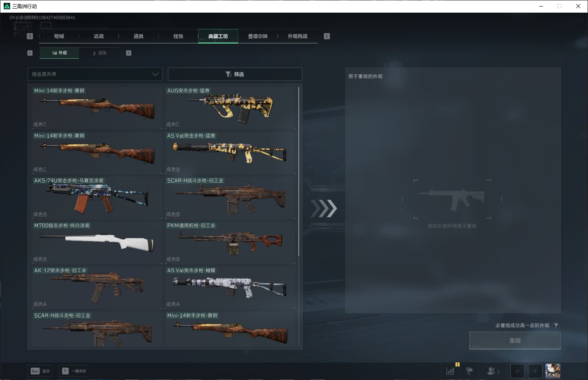Open the player avatar portrait
Image resolution: width=588 pixels, height=380 pixels.
pos(553,371)
